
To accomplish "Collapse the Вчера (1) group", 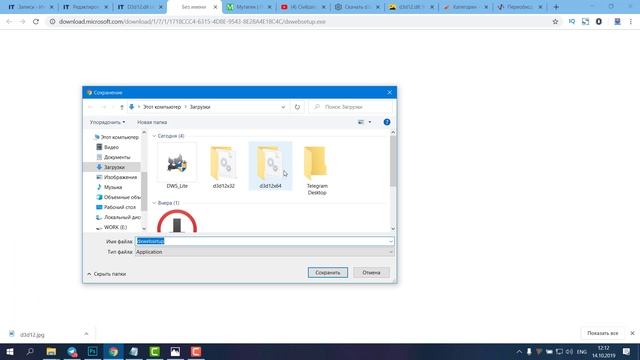I will 154,203.
